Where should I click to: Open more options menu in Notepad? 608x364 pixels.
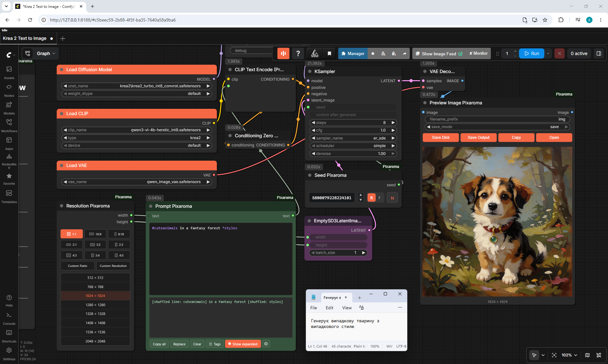(x=400, y=307)
